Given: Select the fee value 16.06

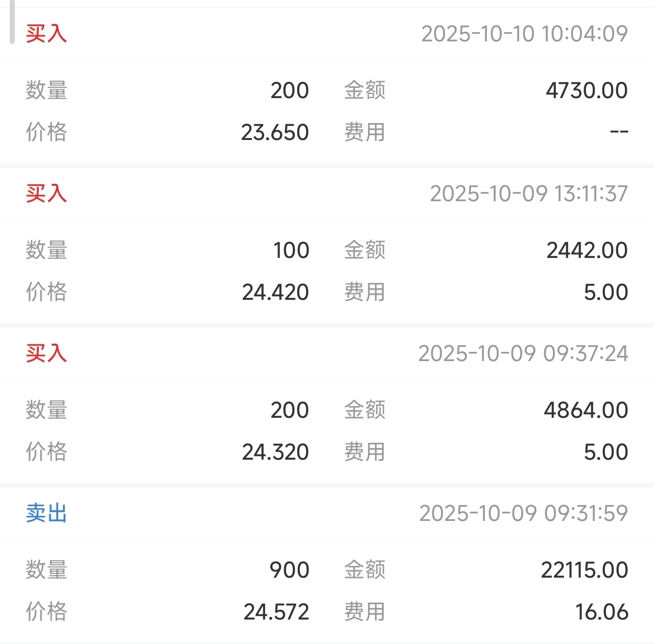Looking at the screenshot, I should coord(602,612).
